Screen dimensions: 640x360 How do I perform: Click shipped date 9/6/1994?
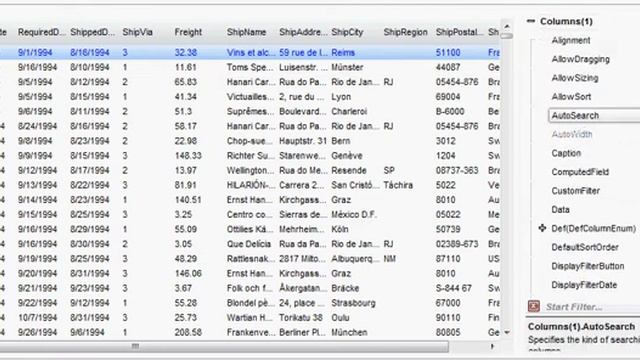87,332
